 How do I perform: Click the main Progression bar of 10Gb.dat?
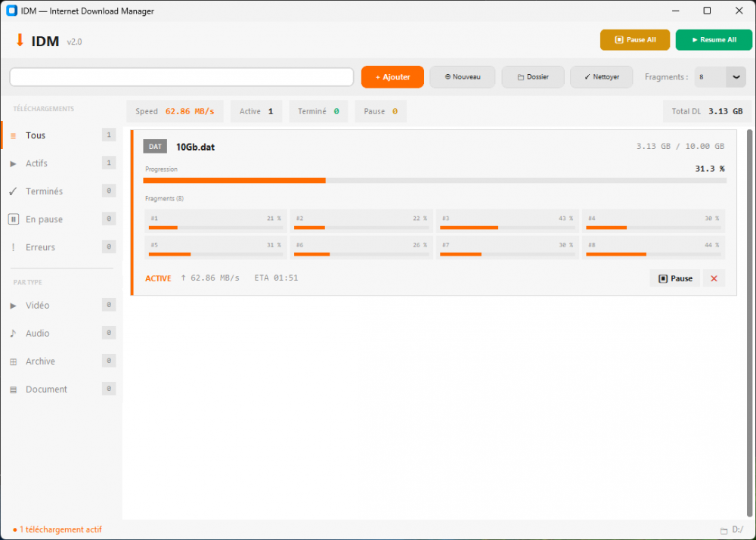435,181
